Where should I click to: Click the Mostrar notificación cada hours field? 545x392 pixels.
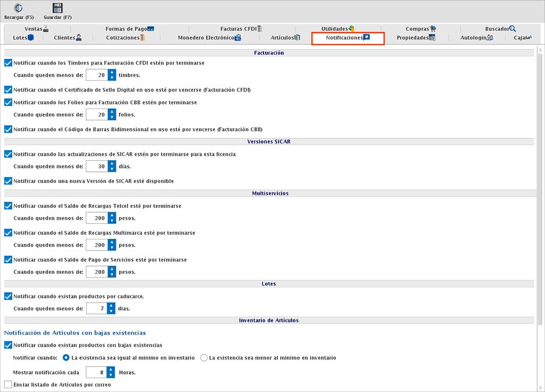click(x=95, y=372)
